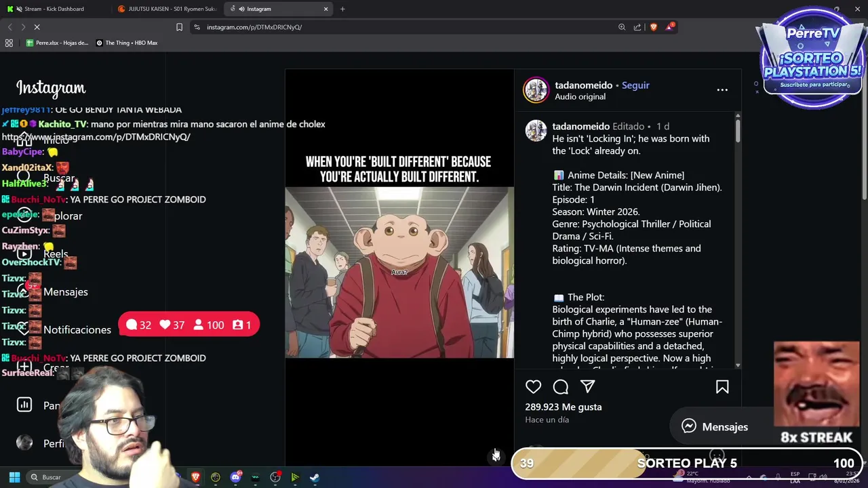Open Brave Shields lion icon

pos(654,27)
